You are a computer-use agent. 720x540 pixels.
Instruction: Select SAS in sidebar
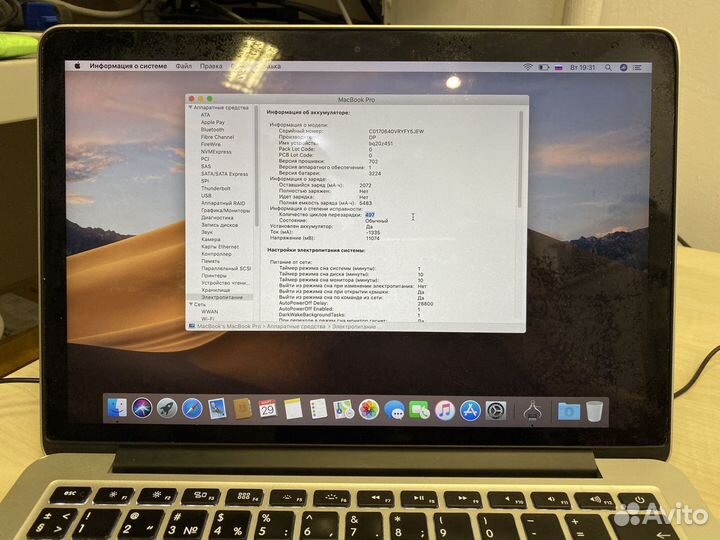click(206, 166)
